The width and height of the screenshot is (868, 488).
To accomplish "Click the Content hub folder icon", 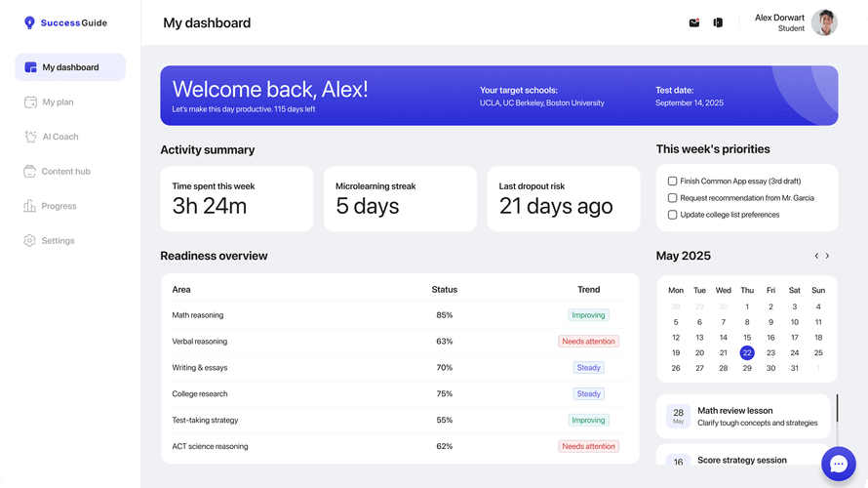I will (30, 172).
